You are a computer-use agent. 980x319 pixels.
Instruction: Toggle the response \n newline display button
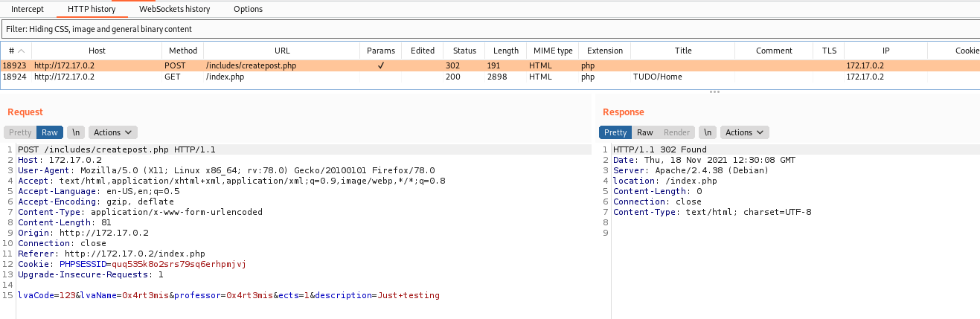coord(708,132)
